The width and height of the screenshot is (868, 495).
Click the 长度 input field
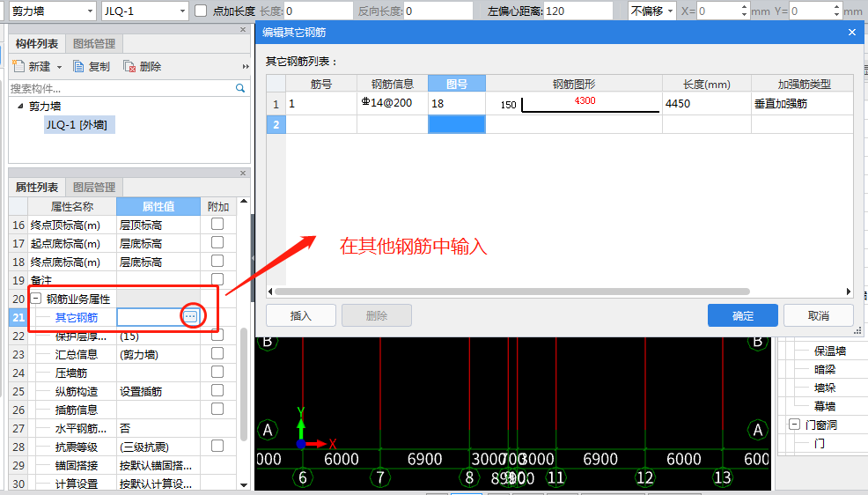319,11
